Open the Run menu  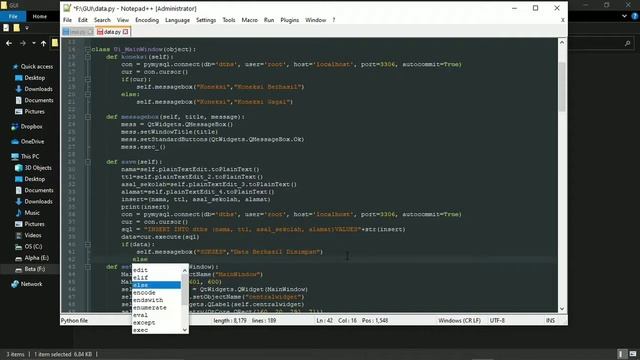pos(269,20)
